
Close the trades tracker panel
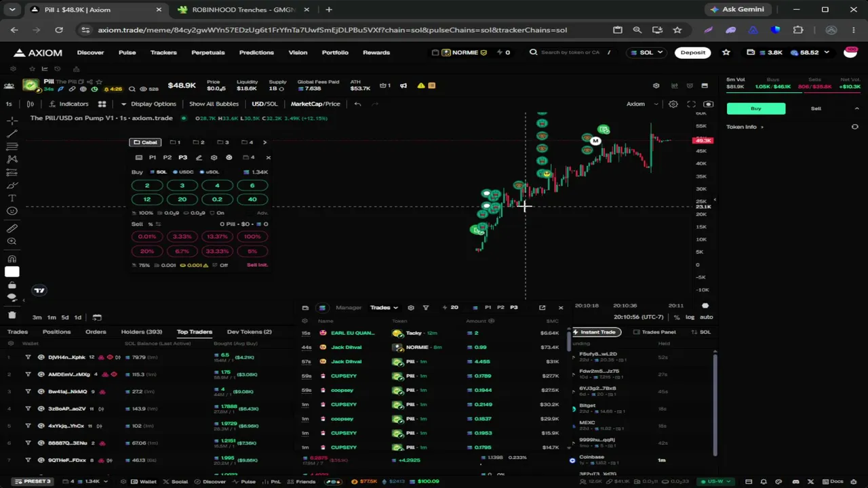tap(561, 308)
